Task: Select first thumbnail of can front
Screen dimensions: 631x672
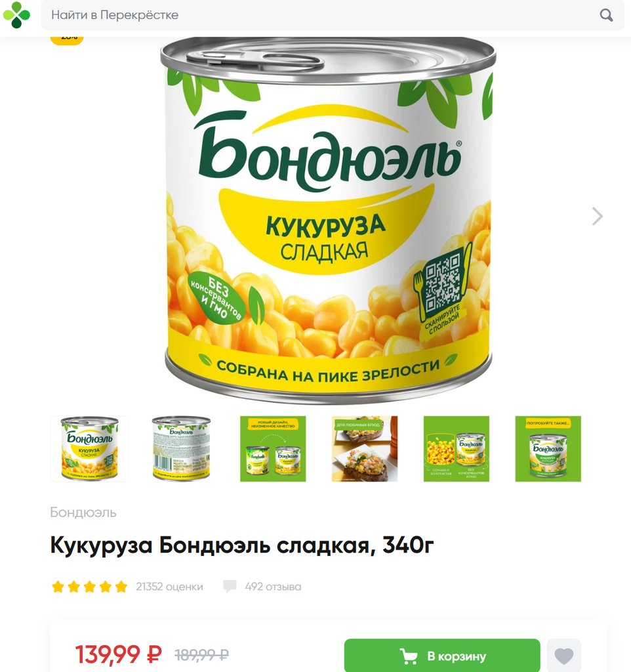Action: [x=89, y=449]
